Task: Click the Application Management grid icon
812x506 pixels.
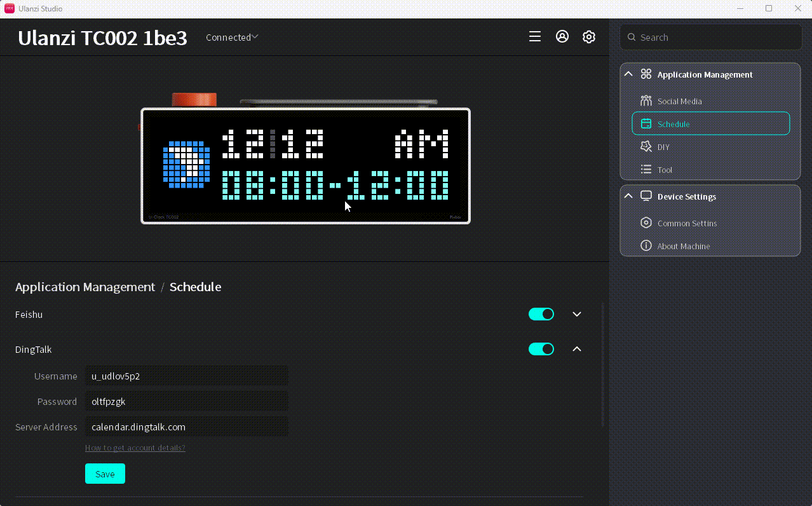Action: [x=646, y=74]
